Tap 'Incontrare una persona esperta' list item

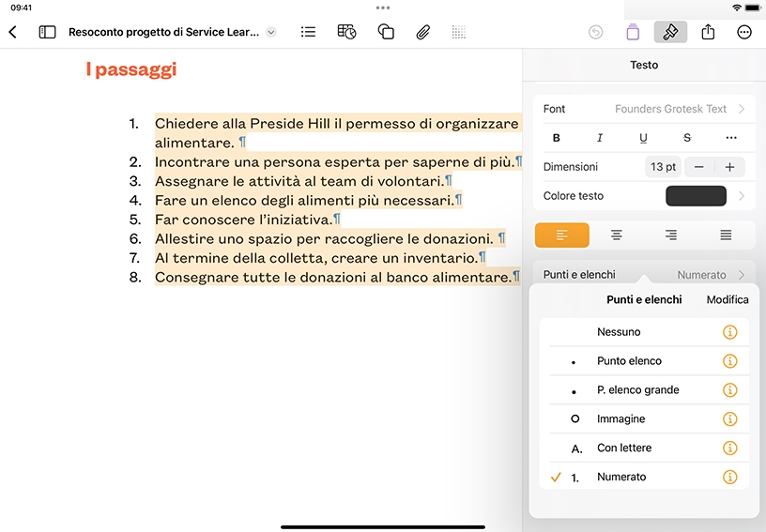[x=334, y=162]
